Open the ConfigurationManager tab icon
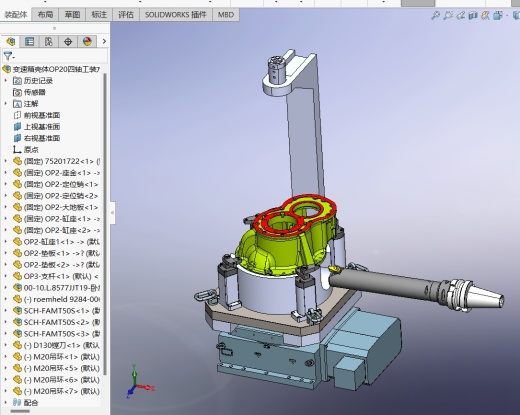 (49, 42)
